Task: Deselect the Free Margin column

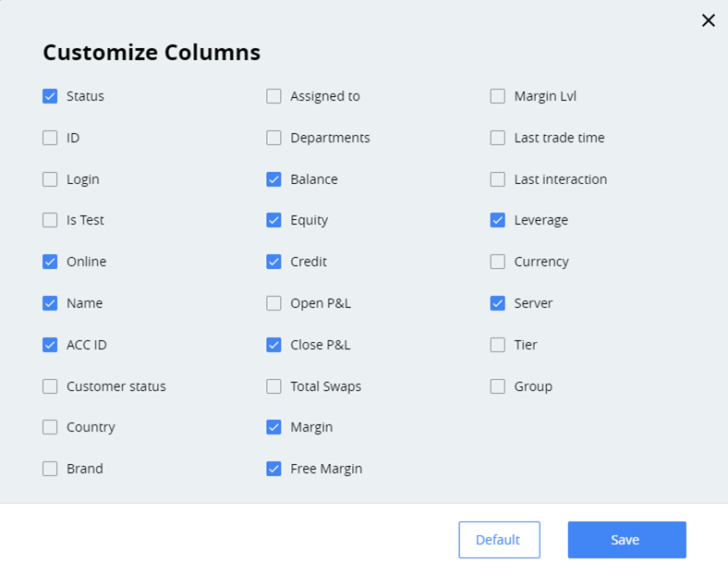Action: pyautogui.click(x=273, y=469)
